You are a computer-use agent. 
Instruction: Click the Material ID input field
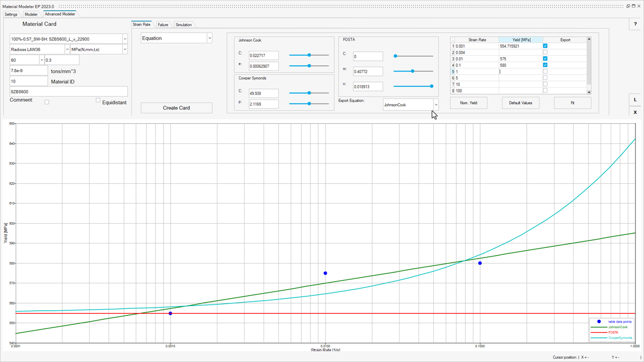click(x=29, y=81)
